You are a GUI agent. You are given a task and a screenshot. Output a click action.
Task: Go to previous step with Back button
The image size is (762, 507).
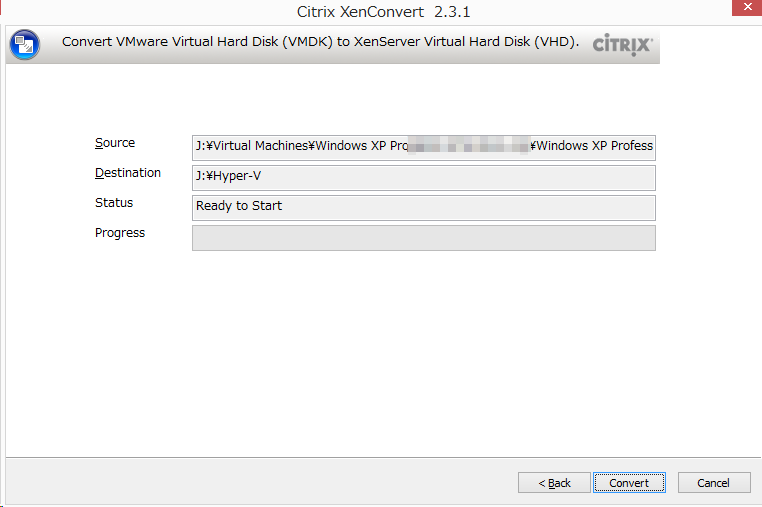click(x=554, y=483)
